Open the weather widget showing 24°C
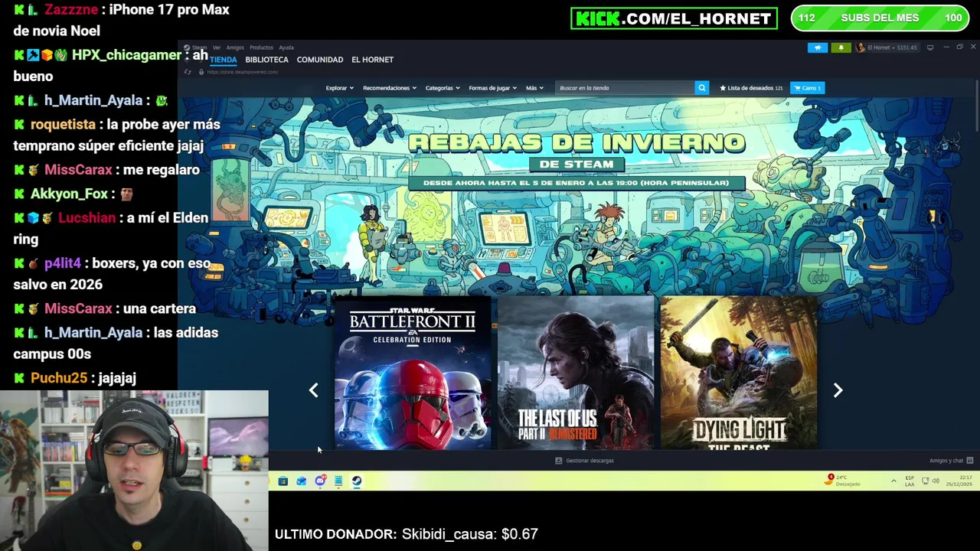This screenshot has width=980, height=551. (x=842, y=481)
